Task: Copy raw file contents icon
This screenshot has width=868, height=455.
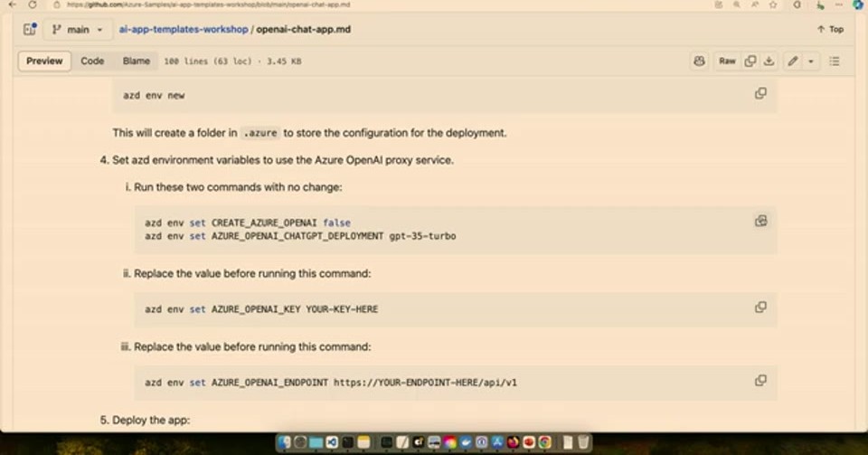Action: click(750, 61)
